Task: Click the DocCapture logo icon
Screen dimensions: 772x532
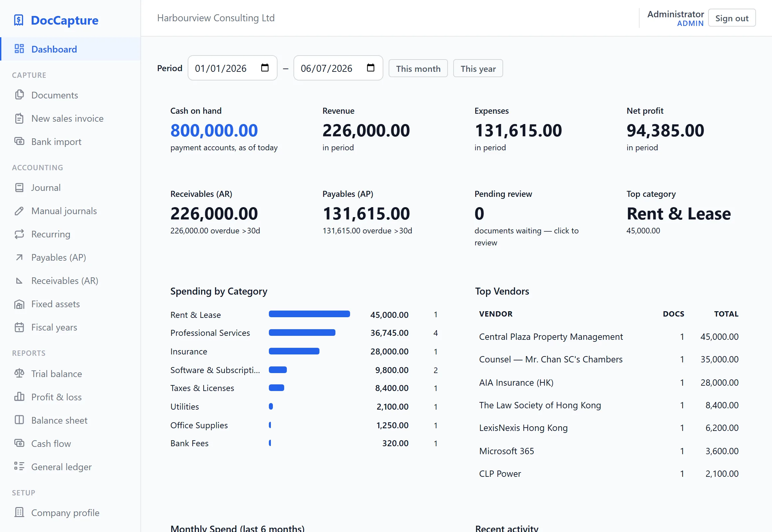Action: 19,20
